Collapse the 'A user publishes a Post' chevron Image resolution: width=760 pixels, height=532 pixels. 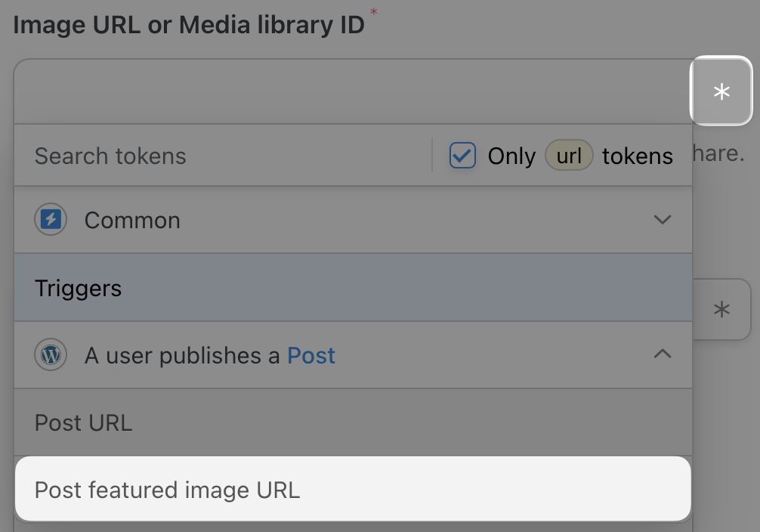[662, 354]
